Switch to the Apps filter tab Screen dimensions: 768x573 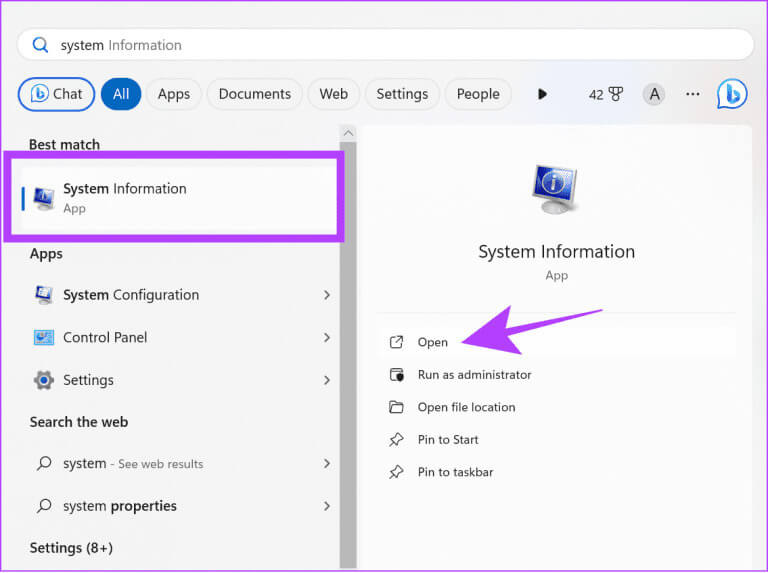[x=174, y=94]
